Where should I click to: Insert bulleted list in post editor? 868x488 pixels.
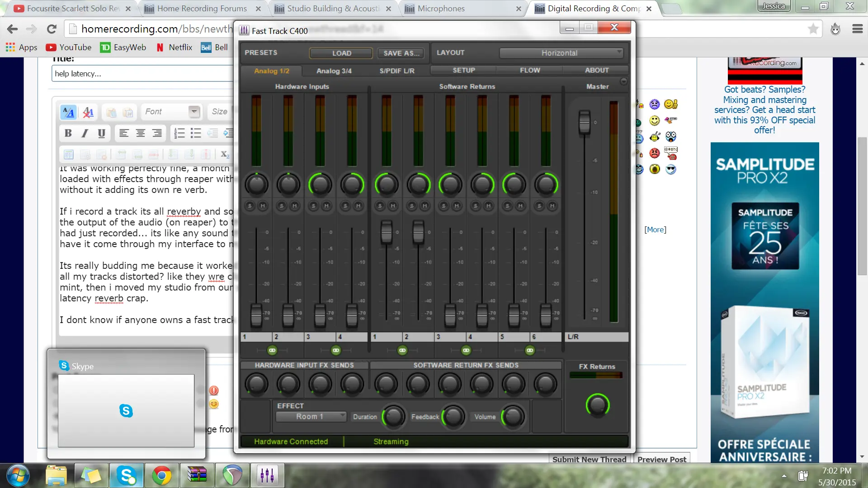196,133
